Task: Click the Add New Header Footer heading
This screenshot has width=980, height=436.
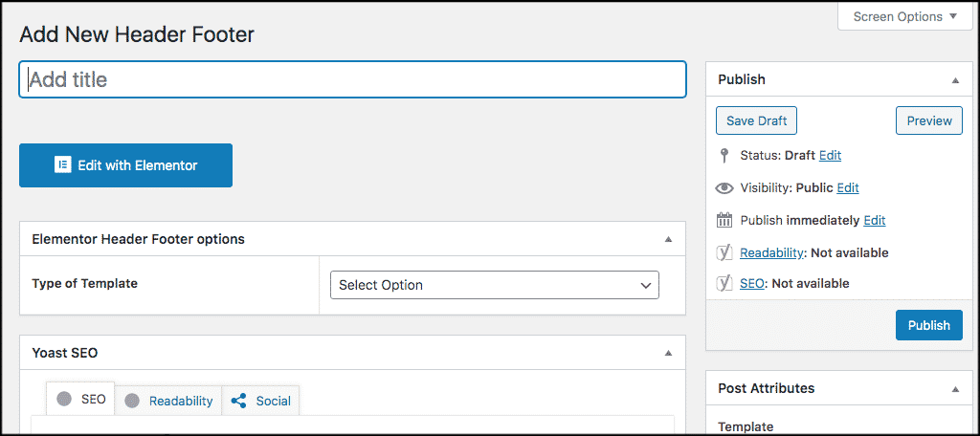Action: click(137, 34)
